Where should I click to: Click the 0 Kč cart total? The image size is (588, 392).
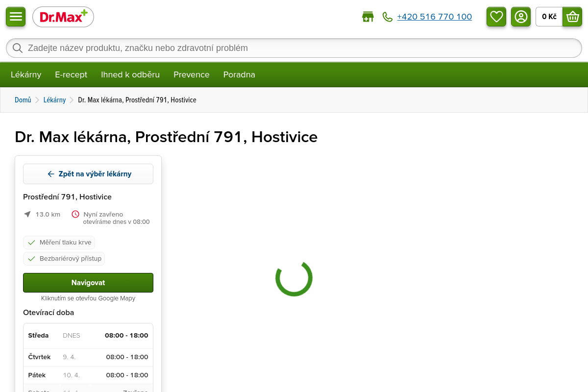click(549, 17)
